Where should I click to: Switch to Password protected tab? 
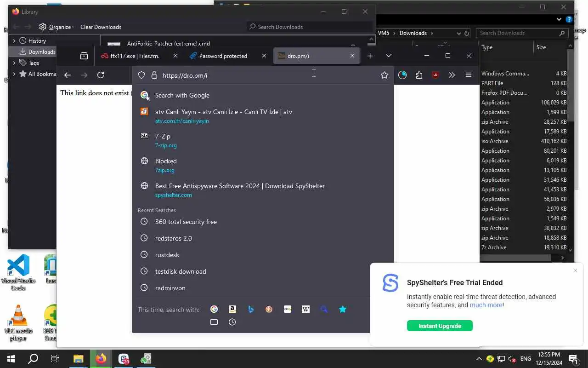point(223,56)
